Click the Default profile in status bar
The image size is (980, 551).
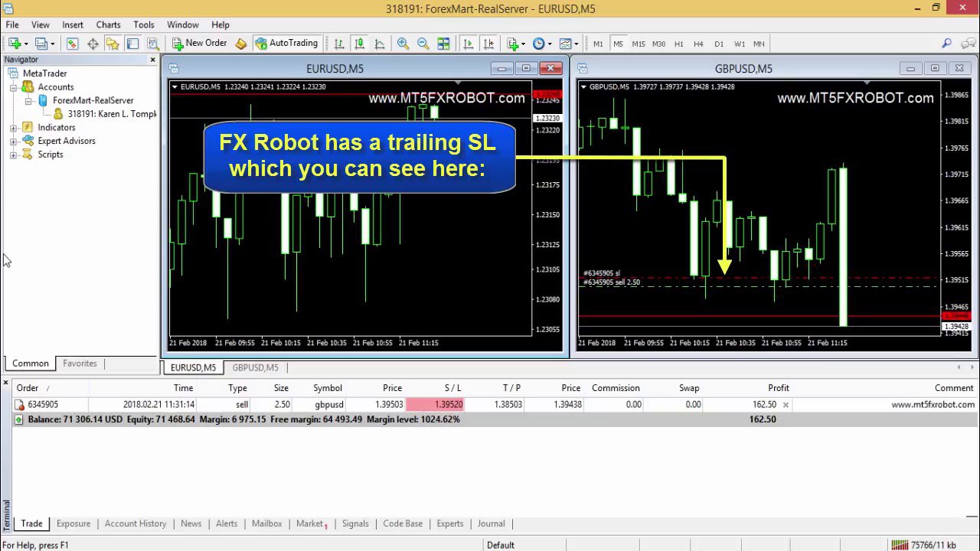[x=500, y=545]
